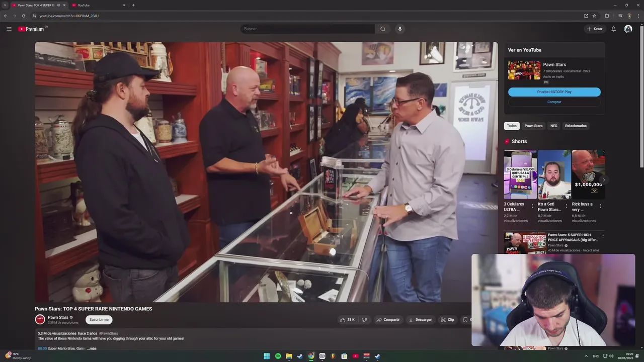Jump to the 00:00 chapter timestamp

point(42,348)
